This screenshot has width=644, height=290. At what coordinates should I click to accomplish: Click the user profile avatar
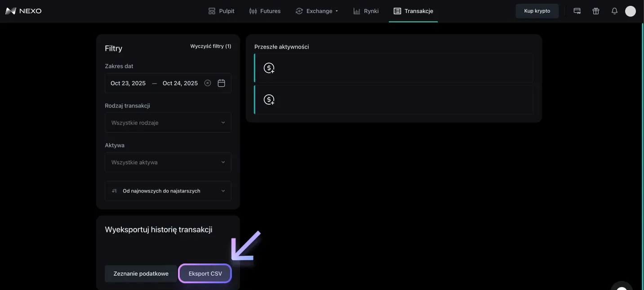631,11
